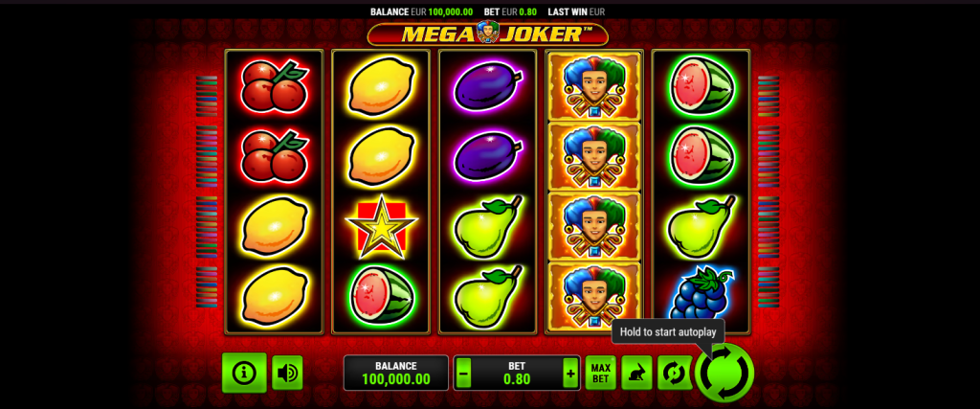
Task: Click the top purple plum symbol
Action: point(487,85)
